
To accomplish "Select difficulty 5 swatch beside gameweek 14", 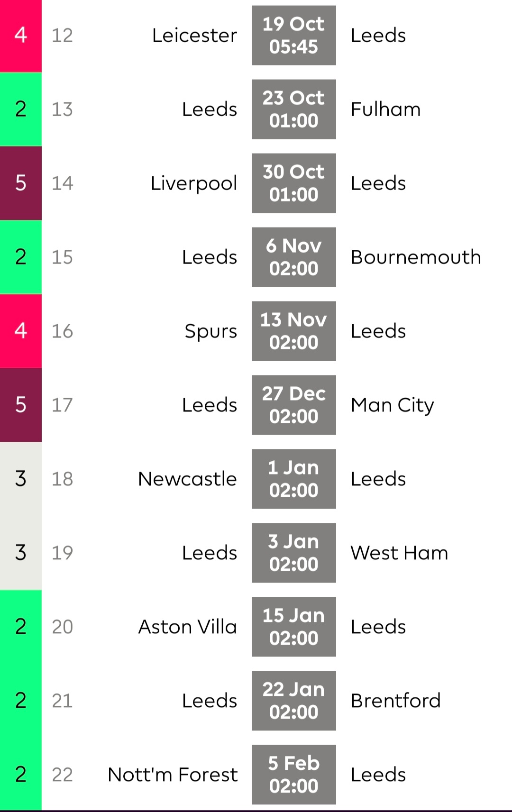I will coord(20,183).
